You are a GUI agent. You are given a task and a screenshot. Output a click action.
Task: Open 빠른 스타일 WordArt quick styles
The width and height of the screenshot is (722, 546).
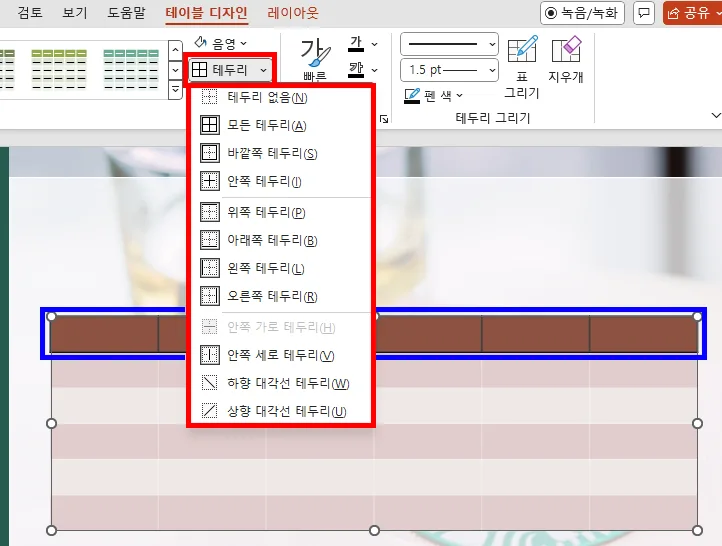pyautogui.click(x=315, y=59)
